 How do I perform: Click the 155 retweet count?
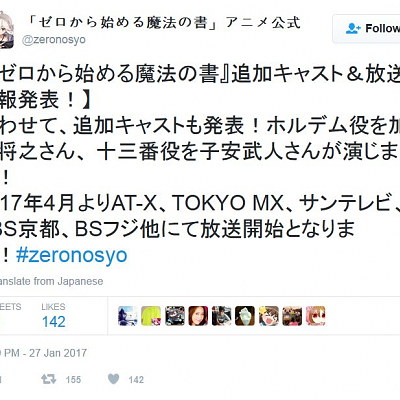coord(73,380)
